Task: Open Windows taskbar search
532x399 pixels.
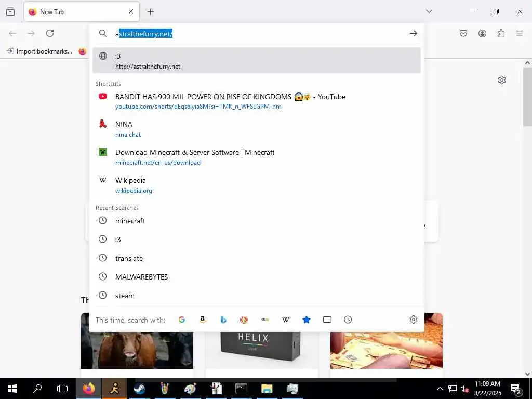Action: tap(37, 389)
